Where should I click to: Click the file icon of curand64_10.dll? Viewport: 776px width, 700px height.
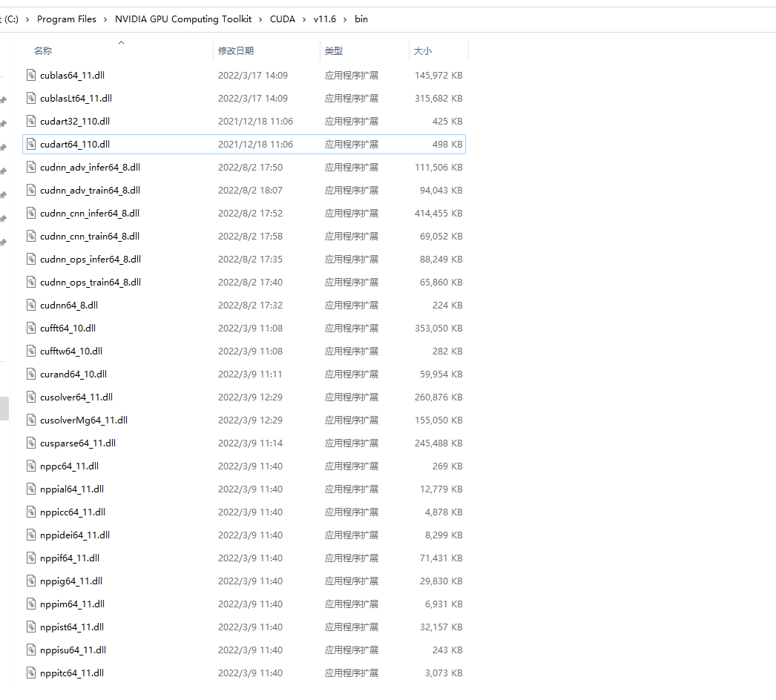click(30, 374)
